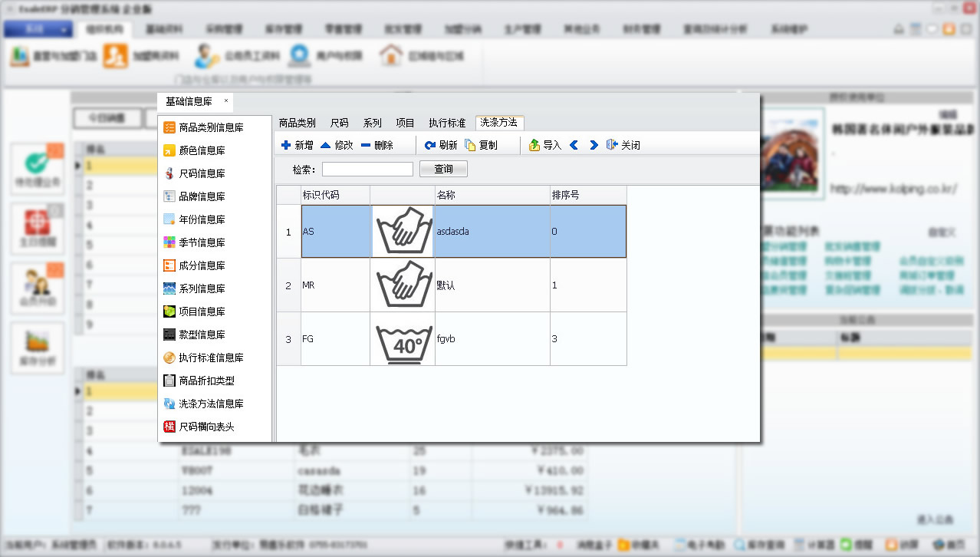Open 颜色信息库 in the sidebar
This screenshot has width=980, height=557.
tap(202, 150)
